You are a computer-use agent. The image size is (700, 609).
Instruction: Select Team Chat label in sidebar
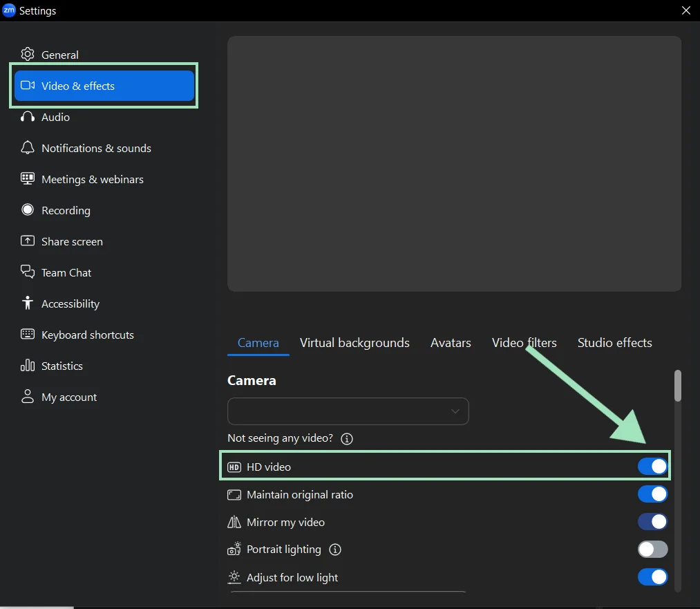(x=66, y=273)
